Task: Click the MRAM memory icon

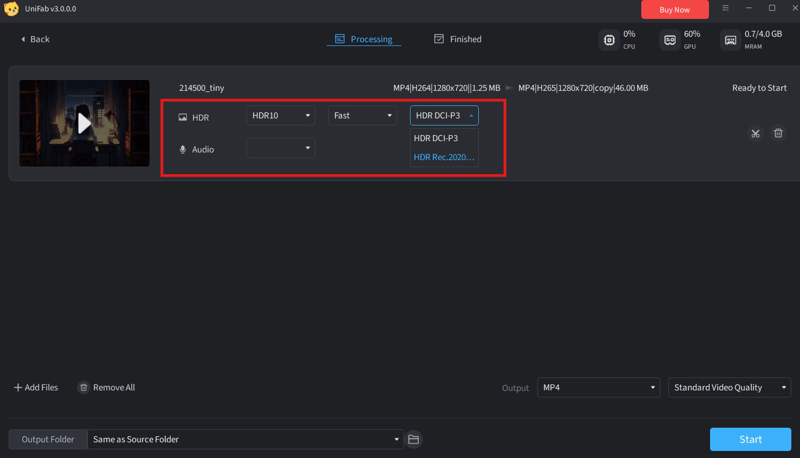Action: [730, 40]
